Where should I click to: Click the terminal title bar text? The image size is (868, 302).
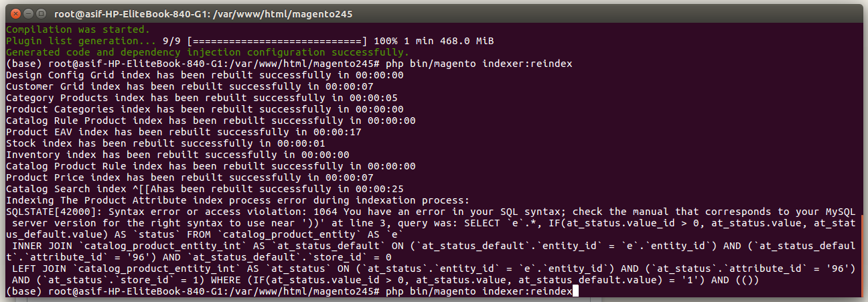(x=204, y=13)
